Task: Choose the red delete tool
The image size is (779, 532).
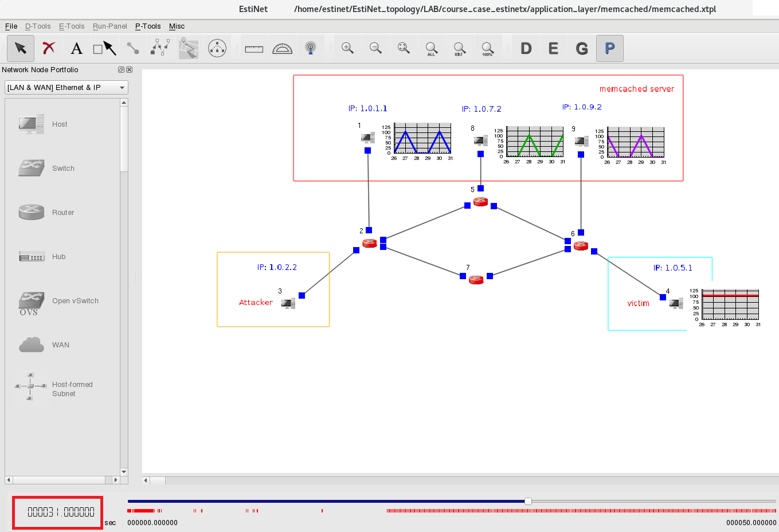Action: (x=49, y=48)
